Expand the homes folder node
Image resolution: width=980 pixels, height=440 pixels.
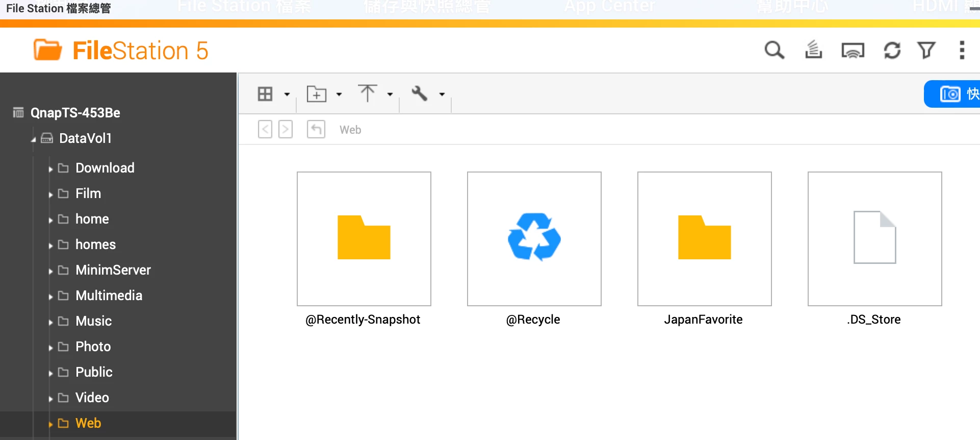(x=50, y=246)
